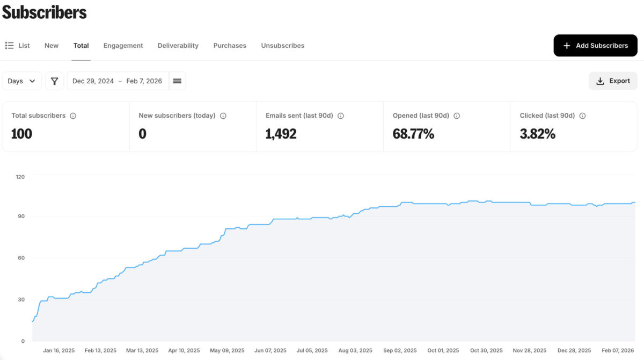This screenshot has height=360, width=644.
Task: Open the Deliverability tab
Action: [x=178, y=46]
